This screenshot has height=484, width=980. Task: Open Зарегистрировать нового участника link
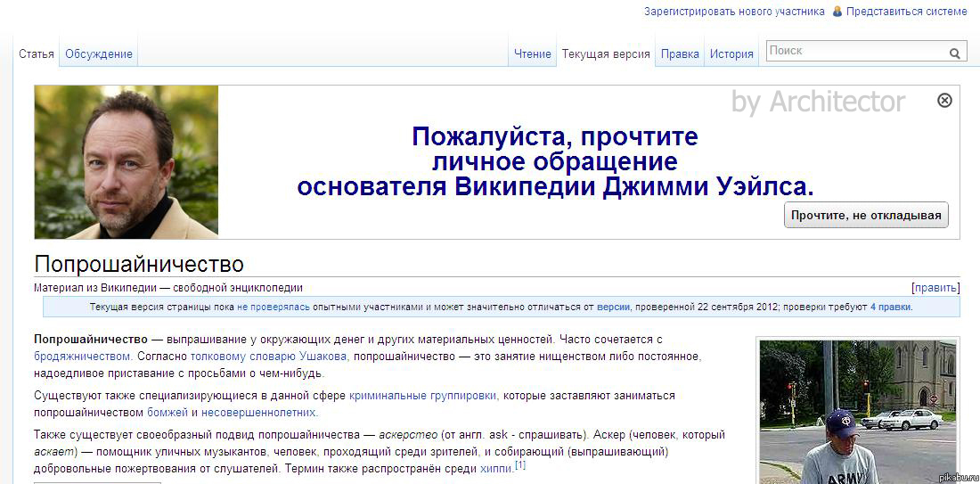(x=734, y=12)
